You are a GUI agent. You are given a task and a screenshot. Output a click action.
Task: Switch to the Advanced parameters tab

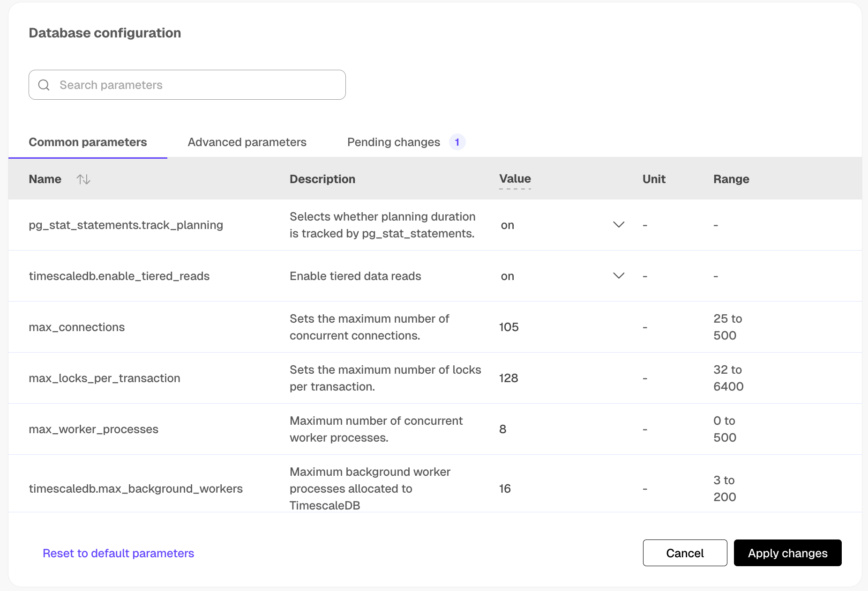[x=247, y=142]
